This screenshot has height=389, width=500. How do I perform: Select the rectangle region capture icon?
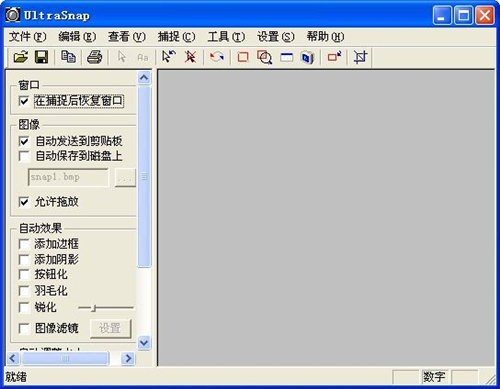(x=243, y=57)
